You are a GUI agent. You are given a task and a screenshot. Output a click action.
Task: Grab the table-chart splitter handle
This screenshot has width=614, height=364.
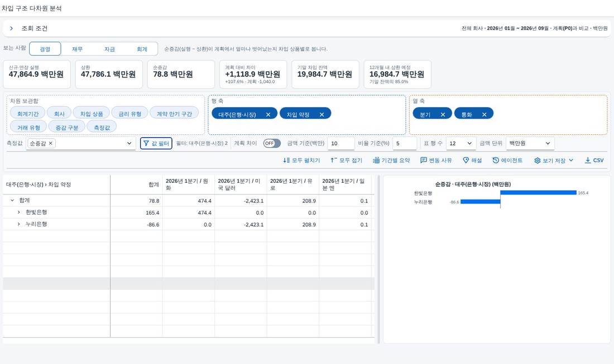[x=378, y=259]
